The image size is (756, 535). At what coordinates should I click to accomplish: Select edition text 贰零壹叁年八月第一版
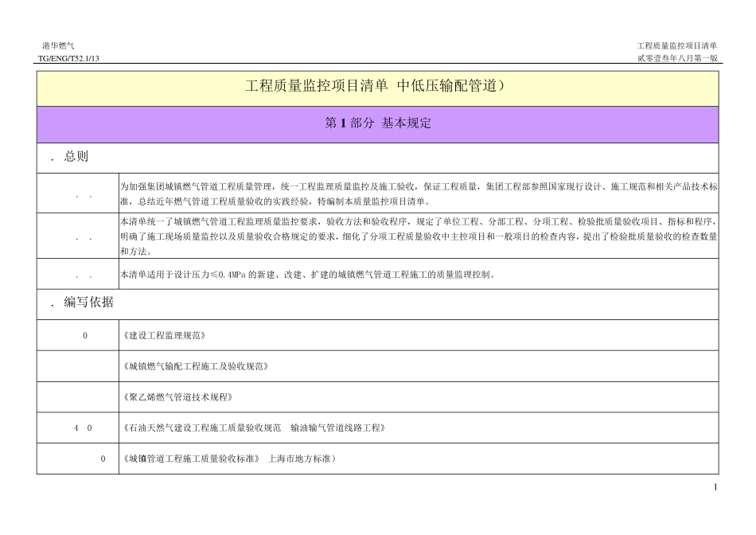[x=677, y=58]
